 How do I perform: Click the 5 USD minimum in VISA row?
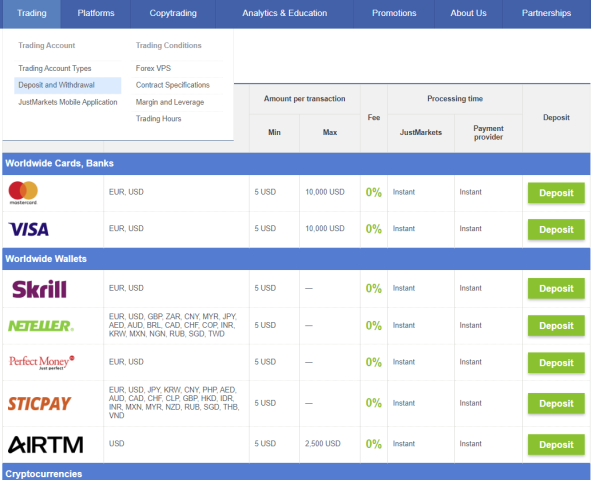(x=265, y=229)
